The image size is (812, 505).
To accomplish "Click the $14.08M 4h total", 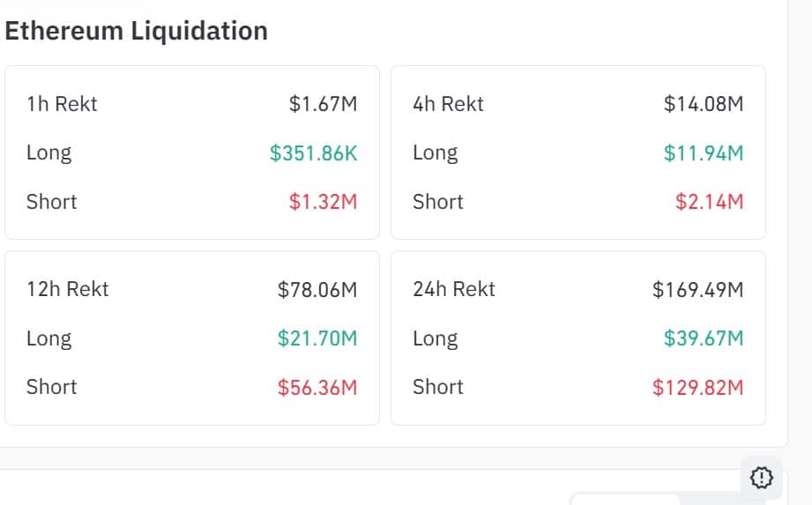I will tap(704, 104).
